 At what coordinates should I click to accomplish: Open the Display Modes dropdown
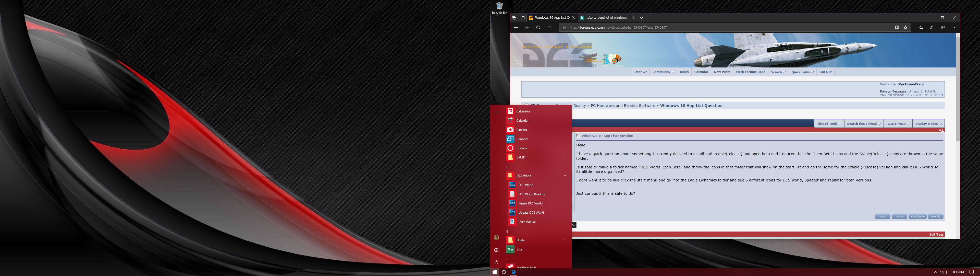tap(928, 123)
